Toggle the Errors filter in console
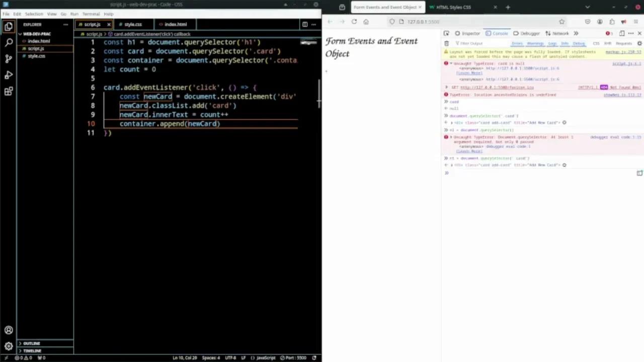This screenshot has width=644, height=362. tap(517, 43)
